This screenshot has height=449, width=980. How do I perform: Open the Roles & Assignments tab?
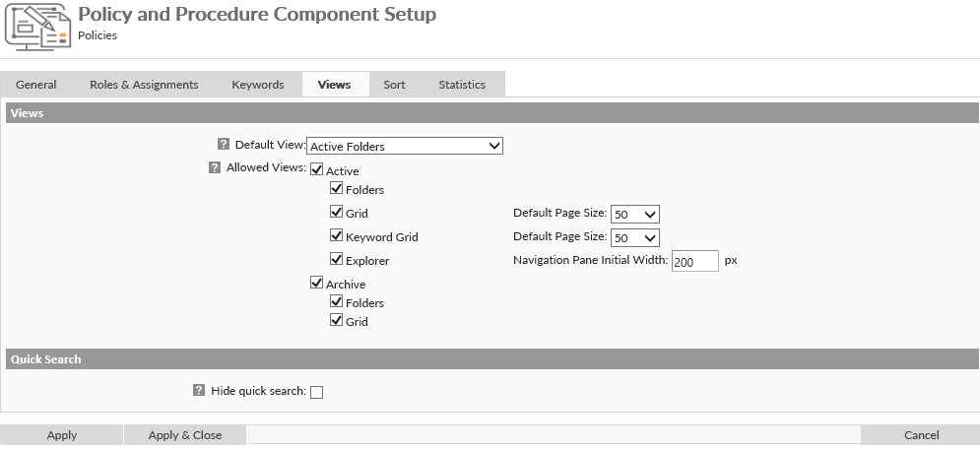tap(144, 85)
